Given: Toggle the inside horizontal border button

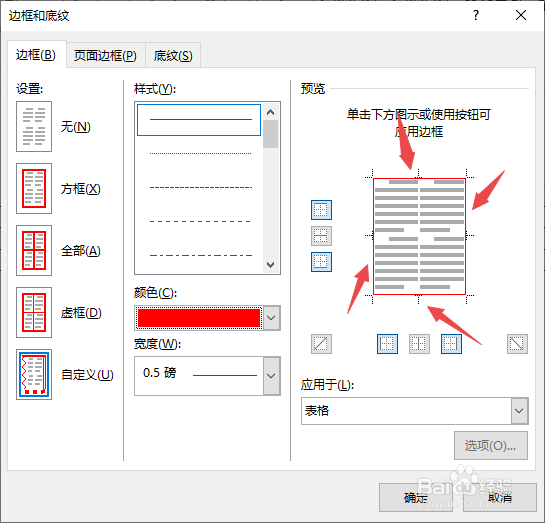Looking at the screenshot, I should (321, 236).
